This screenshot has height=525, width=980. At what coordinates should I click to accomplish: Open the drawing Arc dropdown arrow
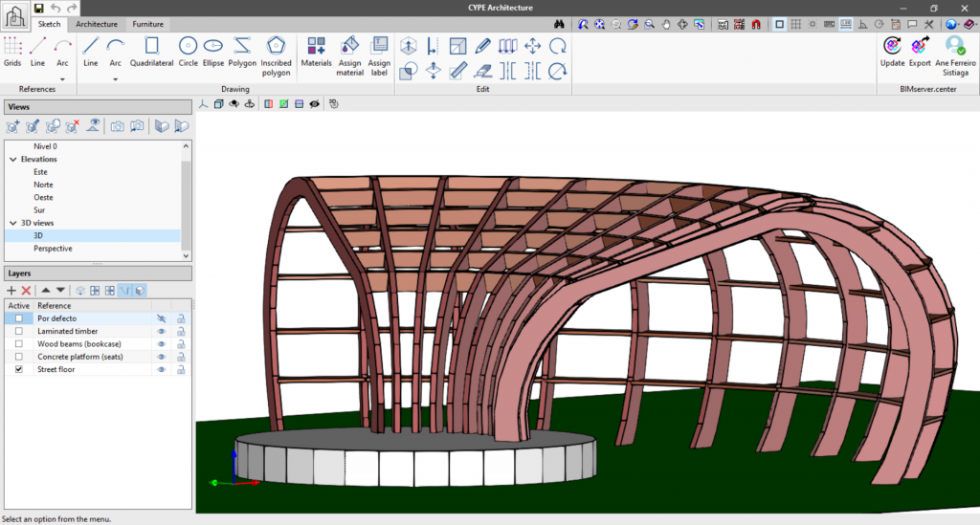click(x=116, y=79)
